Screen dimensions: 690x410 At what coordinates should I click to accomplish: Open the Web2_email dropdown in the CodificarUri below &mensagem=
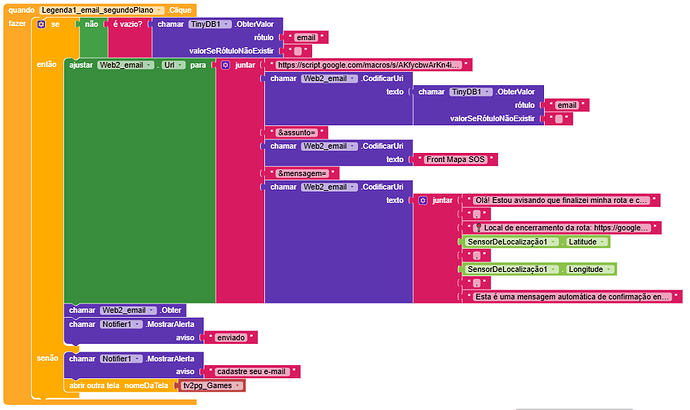tap(329, 187)
